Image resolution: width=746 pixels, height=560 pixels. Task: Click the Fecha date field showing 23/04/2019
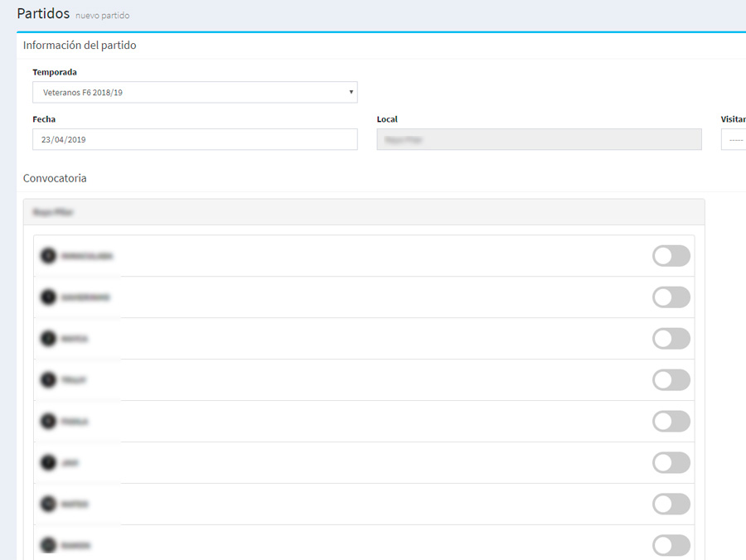tap(195, 140)
